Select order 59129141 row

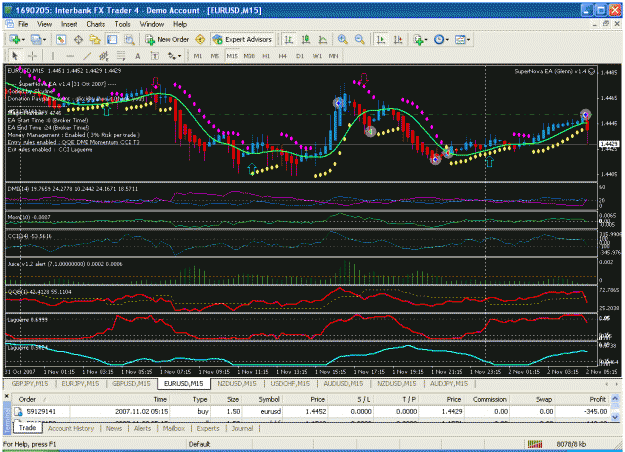pyautogui.click(x=311, y=411)
